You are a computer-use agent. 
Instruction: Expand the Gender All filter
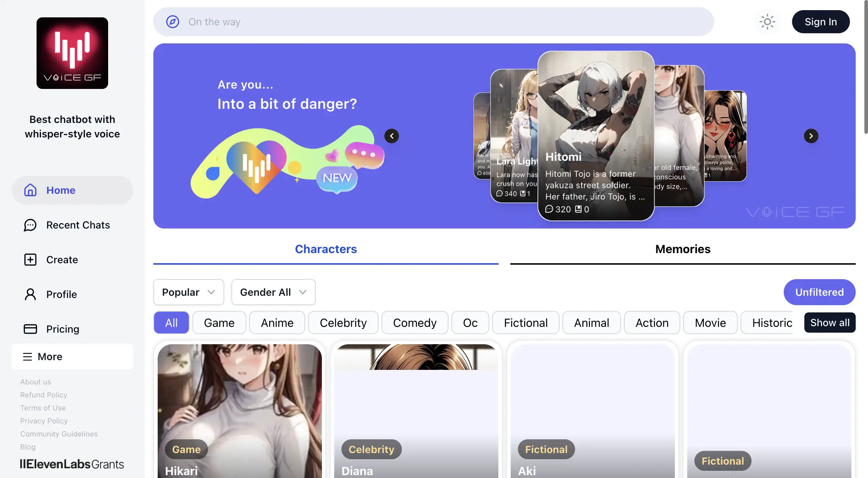pyautogui.click(x=273, y=292)
